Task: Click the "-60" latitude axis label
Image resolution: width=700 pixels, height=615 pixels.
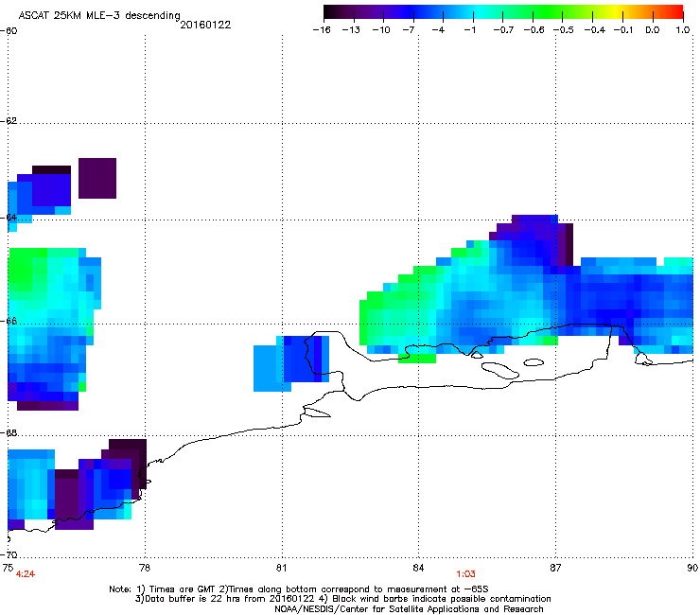Action: [9, 31]
